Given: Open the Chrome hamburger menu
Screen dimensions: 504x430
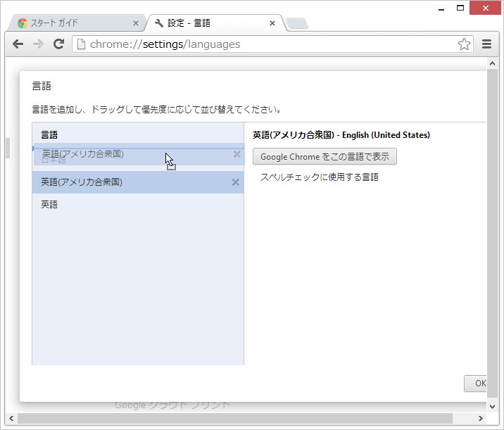Looking at the screenshot, I should 486,44.
